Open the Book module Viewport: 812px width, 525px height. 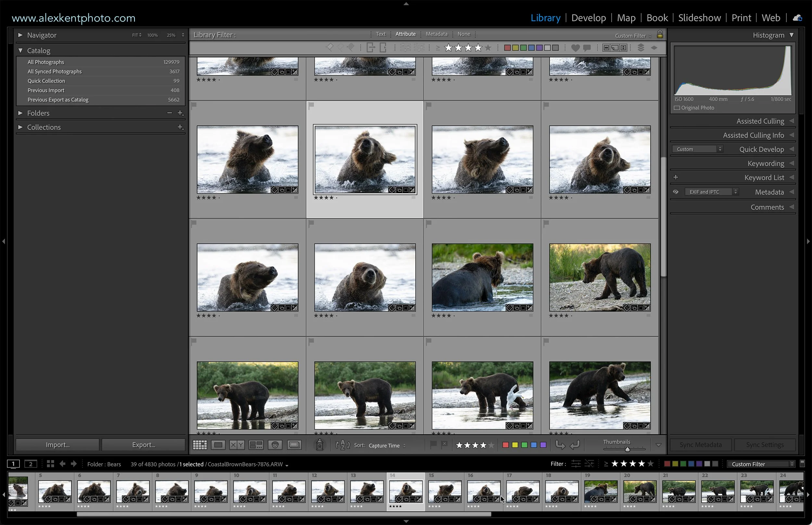tap(657, 18)
